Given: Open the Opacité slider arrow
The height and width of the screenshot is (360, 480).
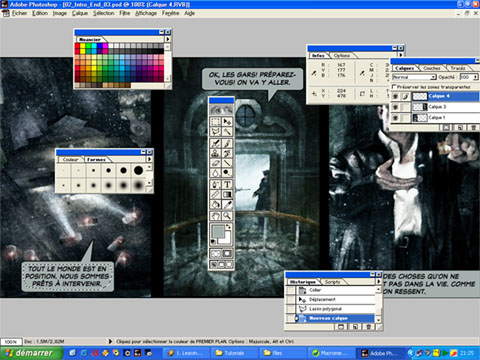Looking at the screenshot, I should click(475, 77).
